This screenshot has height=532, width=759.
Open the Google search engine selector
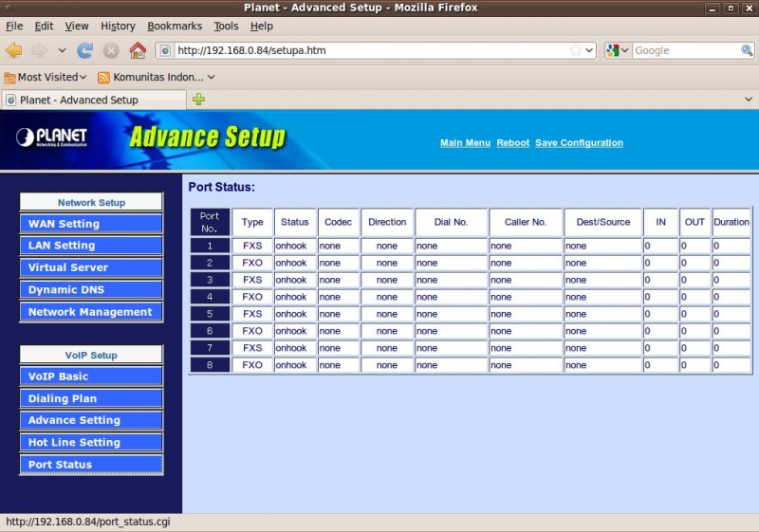pyautogui.click(x=618, y=50)
